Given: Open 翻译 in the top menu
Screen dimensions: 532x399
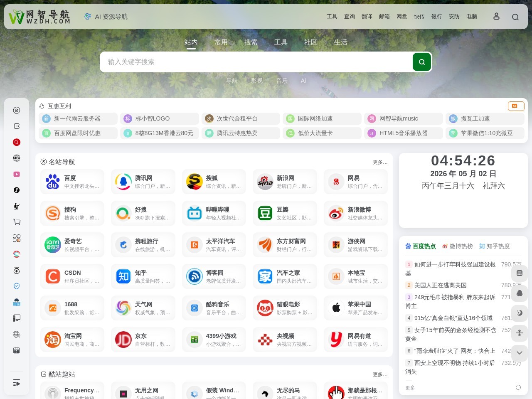Looking at the screenshot, I should (367, 17).
